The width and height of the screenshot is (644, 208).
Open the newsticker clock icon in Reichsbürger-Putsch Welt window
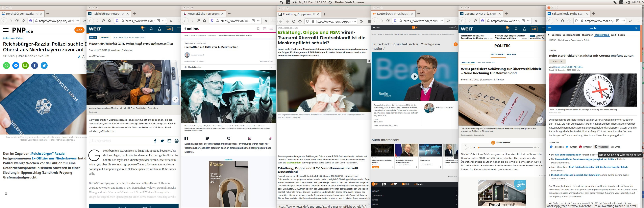tap(143, 29)
